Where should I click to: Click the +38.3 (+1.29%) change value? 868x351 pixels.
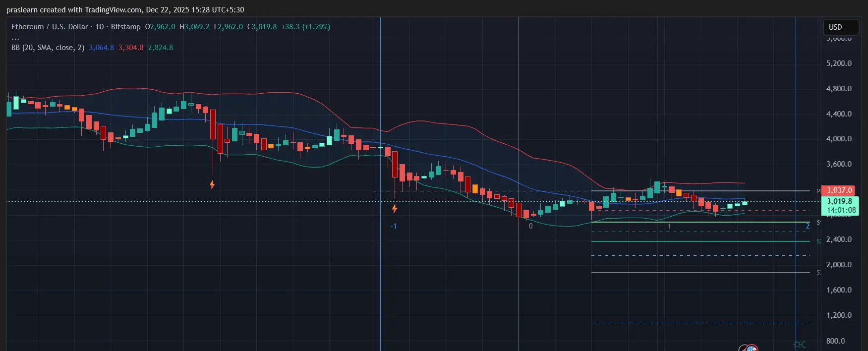click(305, 27)
